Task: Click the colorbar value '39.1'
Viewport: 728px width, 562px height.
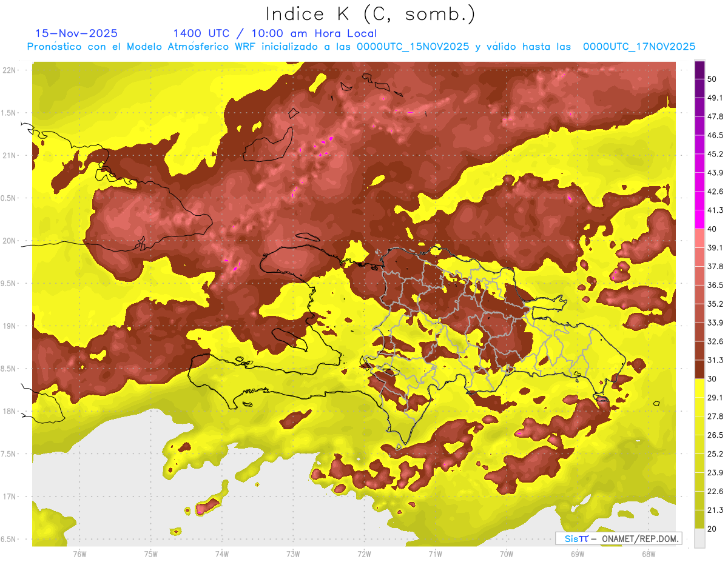Action: [x=715, y=247]
